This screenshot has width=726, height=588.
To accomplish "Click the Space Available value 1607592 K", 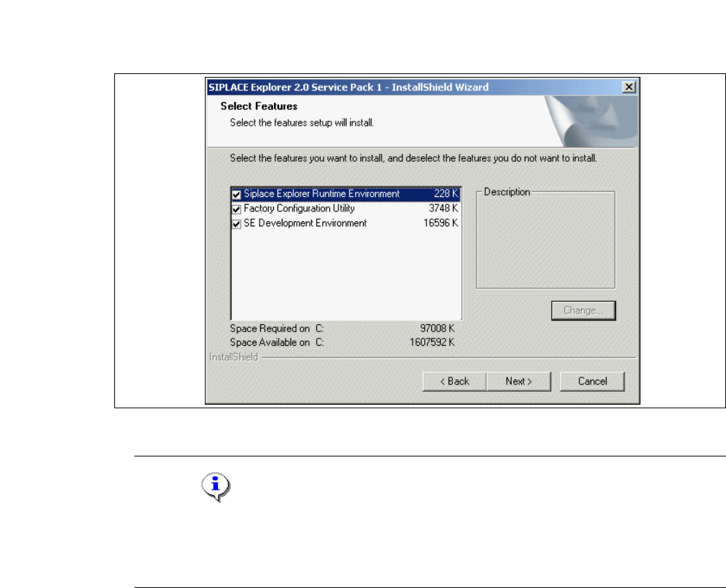I will 432,343.
